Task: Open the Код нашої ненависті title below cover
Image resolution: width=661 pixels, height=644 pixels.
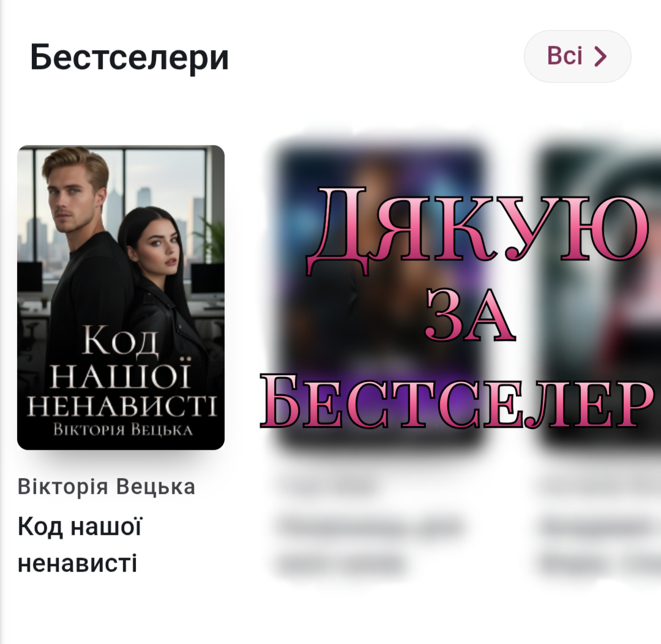Action: [x=80, y=545]
